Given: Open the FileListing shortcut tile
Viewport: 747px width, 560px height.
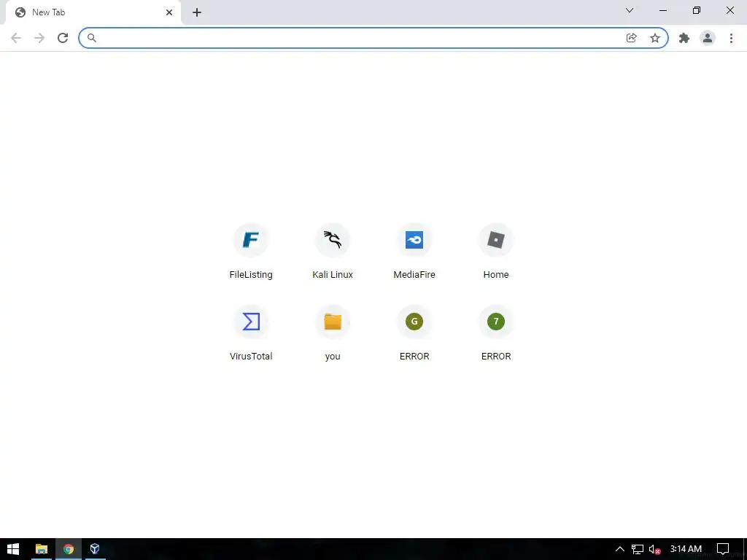Looking at the screenshot, I should pos(251,252).
